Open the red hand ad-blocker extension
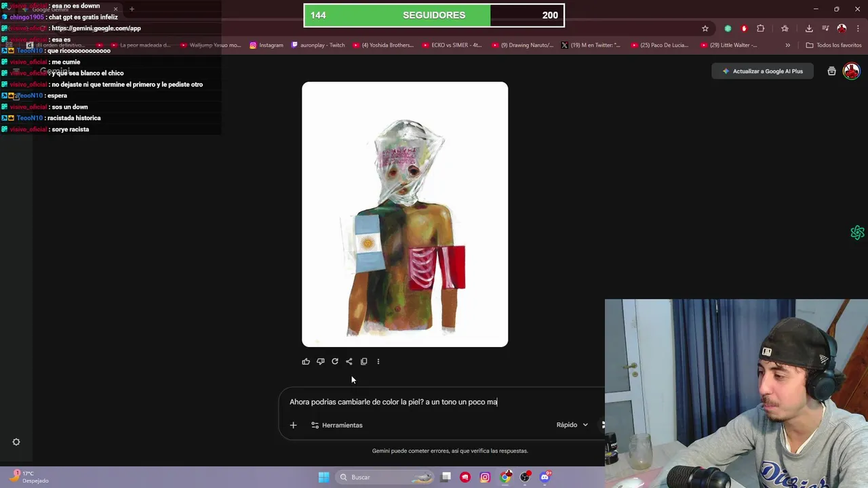The width and height of the screenshot is (868, 488). pyautogui.click(x=744, y=28)
